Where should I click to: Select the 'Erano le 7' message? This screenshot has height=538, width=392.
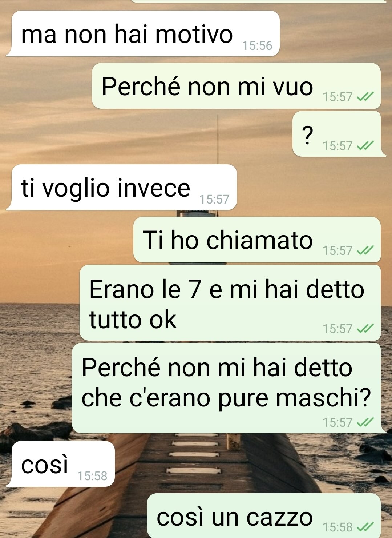tap(230, 303)
